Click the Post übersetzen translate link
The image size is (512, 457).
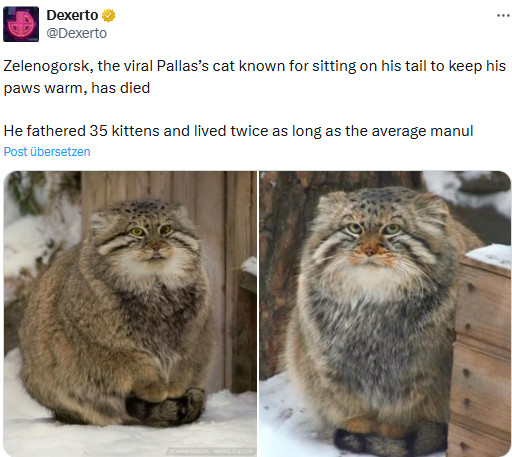tap(47, 152)
